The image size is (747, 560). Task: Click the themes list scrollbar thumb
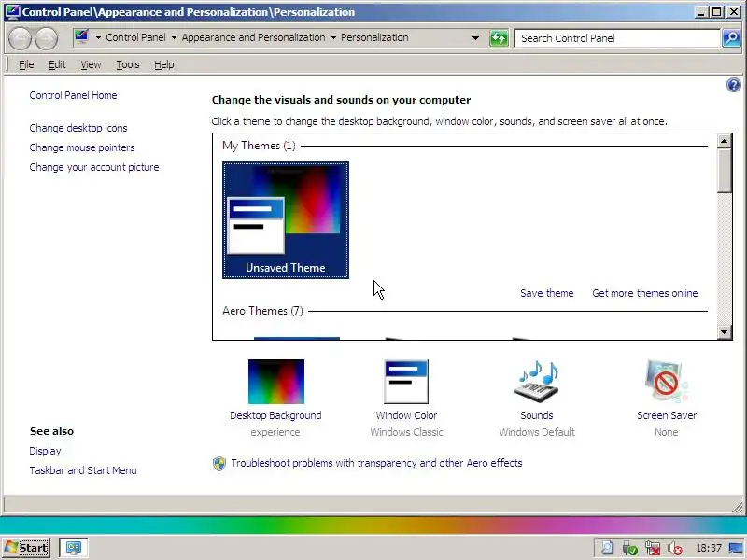pos(725,171)
